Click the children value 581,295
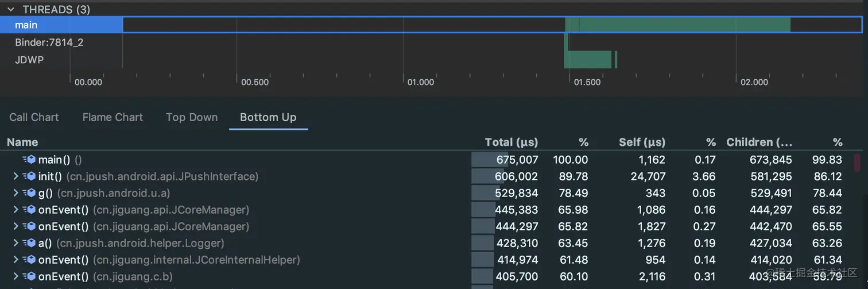The height and width of the screenshot is (289, 868). tap(771, 176)
